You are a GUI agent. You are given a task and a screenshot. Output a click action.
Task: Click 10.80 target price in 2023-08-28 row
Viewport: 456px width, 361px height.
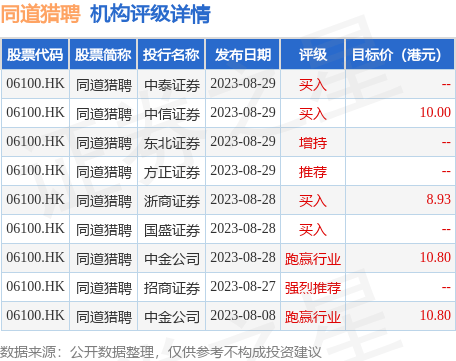click(435, 257)
